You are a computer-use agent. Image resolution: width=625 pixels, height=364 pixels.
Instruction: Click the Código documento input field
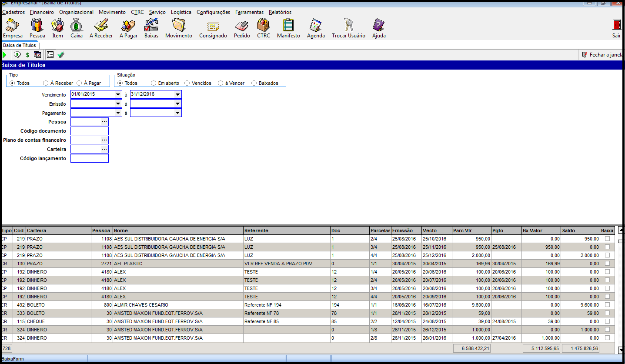coord(89,131)
